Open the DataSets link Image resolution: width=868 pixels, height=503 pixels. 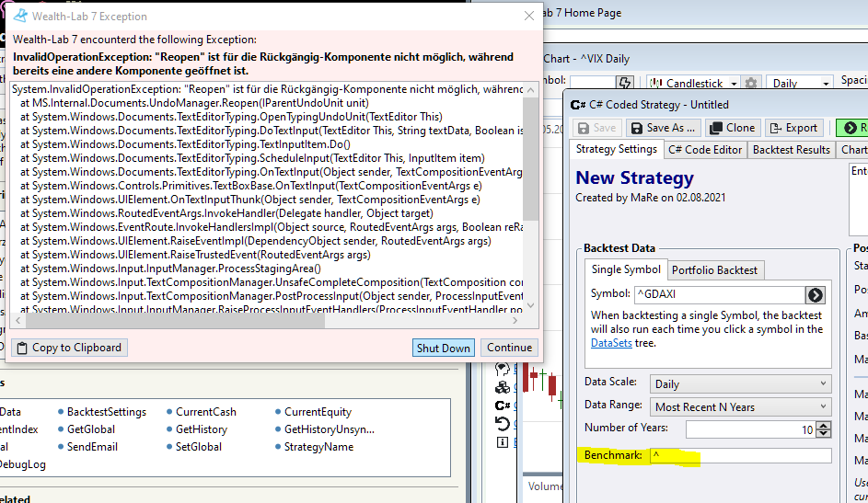(x=611, y=343)
